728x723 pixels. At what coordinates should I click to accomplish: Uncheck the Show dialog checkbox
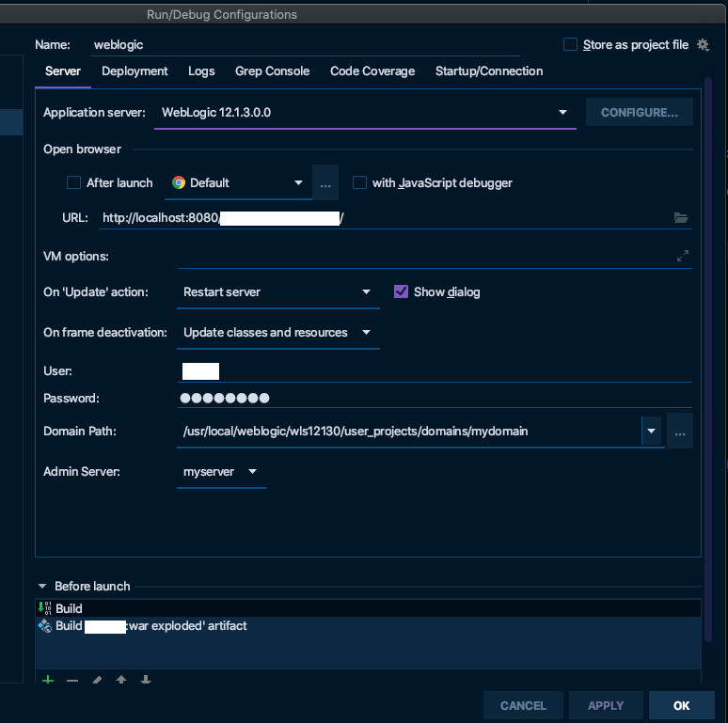click(401, 291)
